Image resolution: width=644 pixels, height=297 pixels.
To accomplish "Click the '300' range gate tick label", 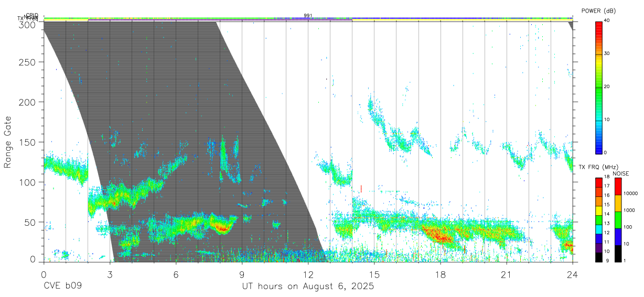I will tap(27, 24).
